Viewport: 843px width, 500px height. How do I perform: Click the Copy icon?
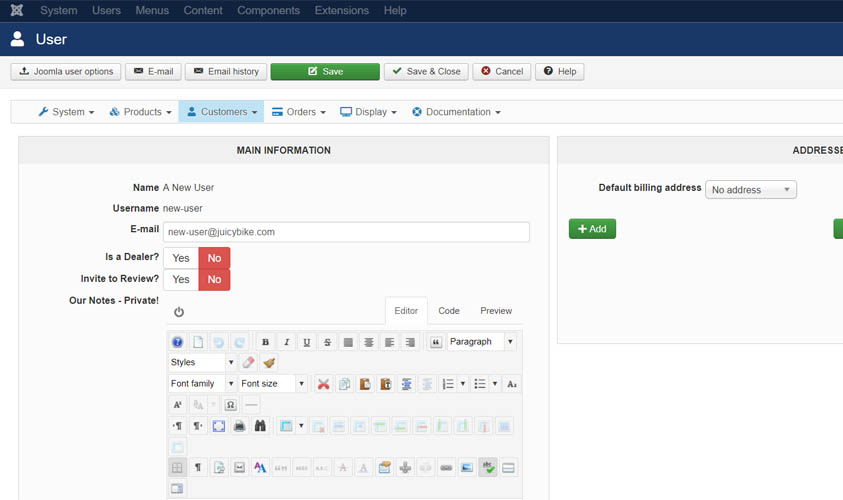(x=345, y=384)
